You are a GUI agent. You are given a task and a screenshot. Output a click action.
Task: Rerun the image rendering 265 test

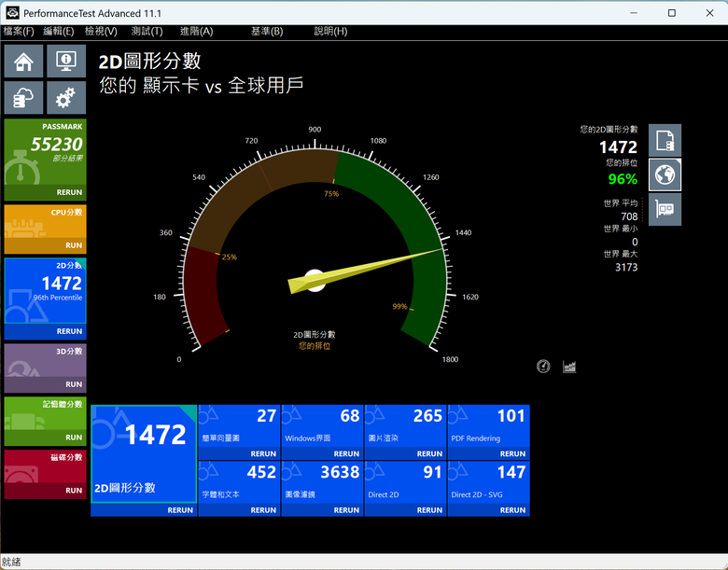[x=405, y=453]
